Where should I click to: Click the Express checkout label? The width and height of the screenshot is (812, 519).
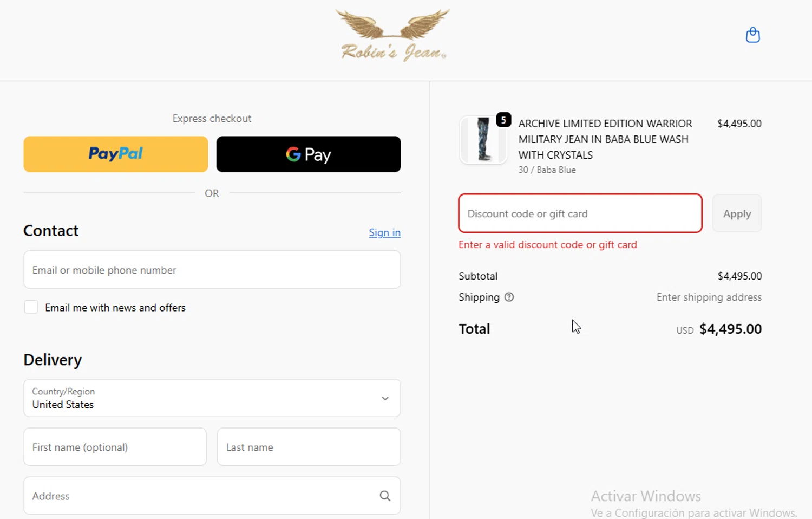pyautogui.click(x=212, y=119)
